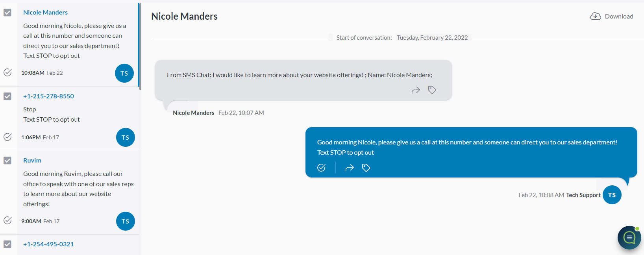Select the +1-254-495-0321 conversation
This screenshot has height=255, width=644.
pyautogui.click(x=48, y=244)
